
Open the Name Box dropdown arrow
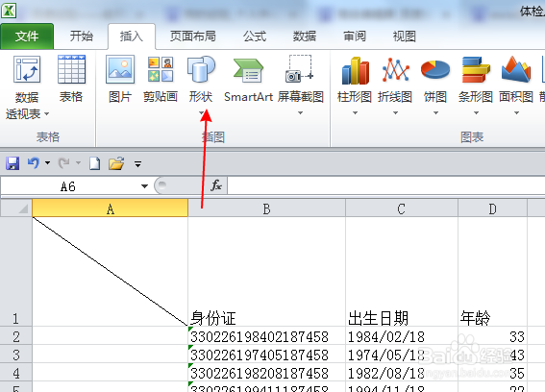[x=144, y=186]
